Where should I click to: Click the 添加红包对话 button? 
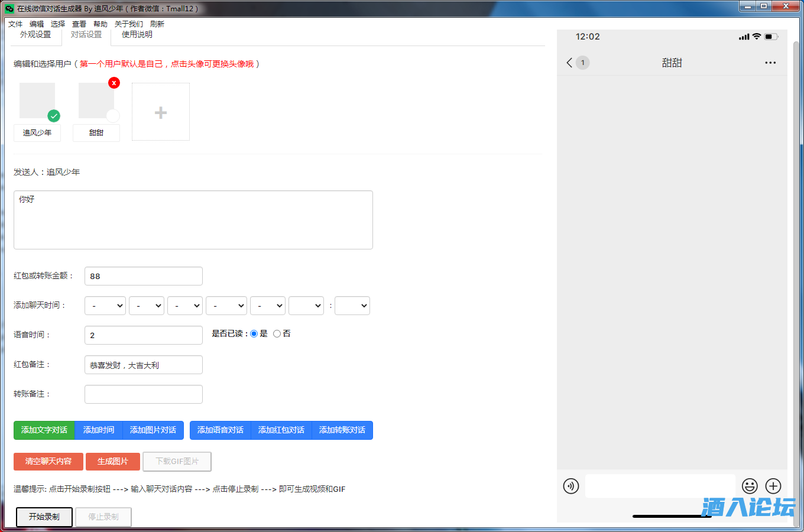pos(281,430)
